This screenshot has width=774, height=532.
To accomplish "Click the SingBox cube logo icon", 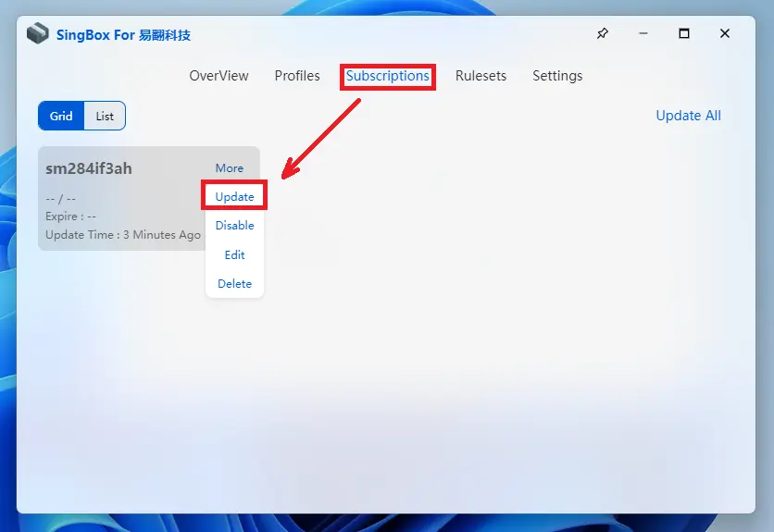I will click(x=38, y=33).
